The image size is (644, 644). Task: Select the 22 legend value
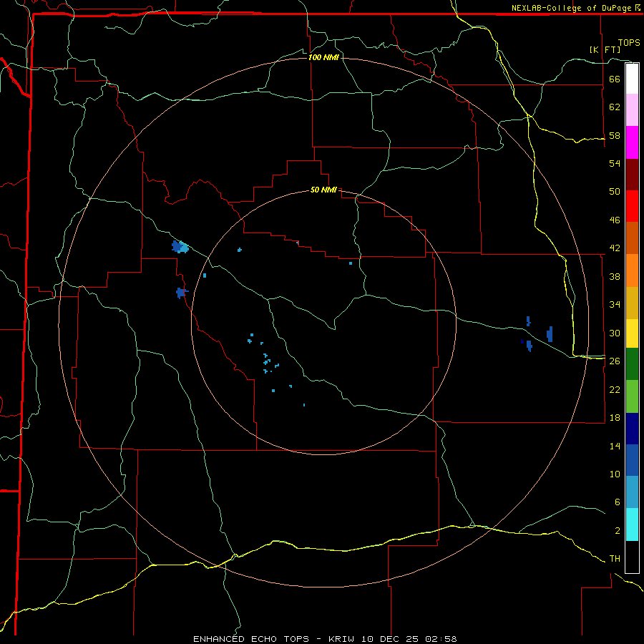(x=615, y=389)
